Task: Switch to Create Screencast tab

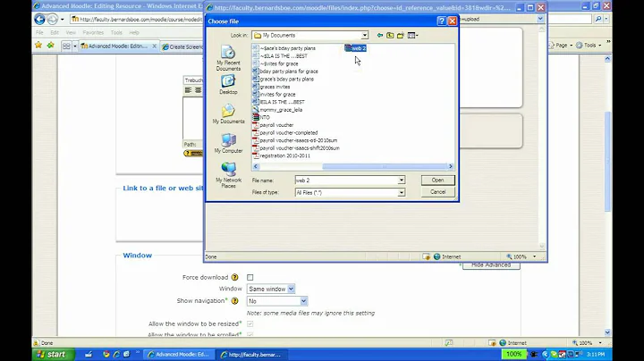Action: click(182, 46)
